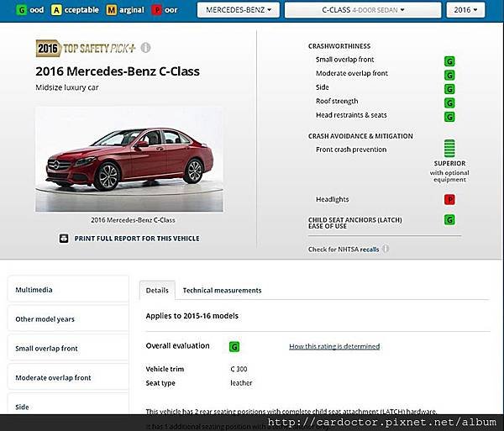The width and height of the screenshot is (504, 431).
Task: Click the printer icon
Action: click(x=64, y=239)
